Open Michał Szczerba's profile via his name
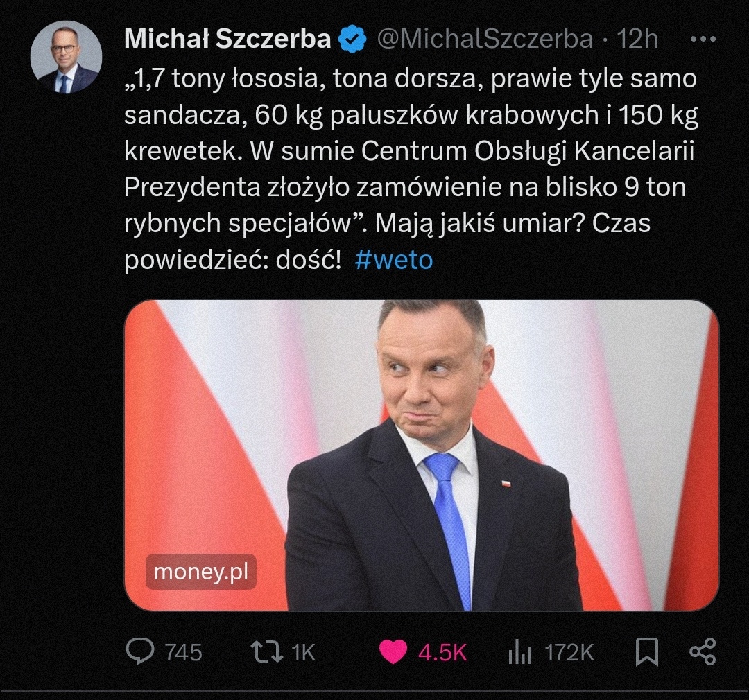749x700 pixels. tap(227, 40)
